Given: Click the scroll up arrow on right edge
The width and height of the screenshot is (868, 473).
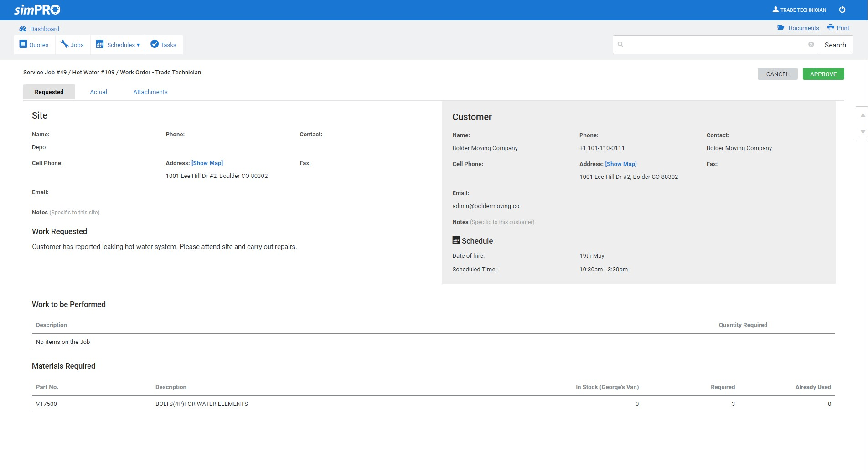Looking at the screenshot, I should click(863, 116).
